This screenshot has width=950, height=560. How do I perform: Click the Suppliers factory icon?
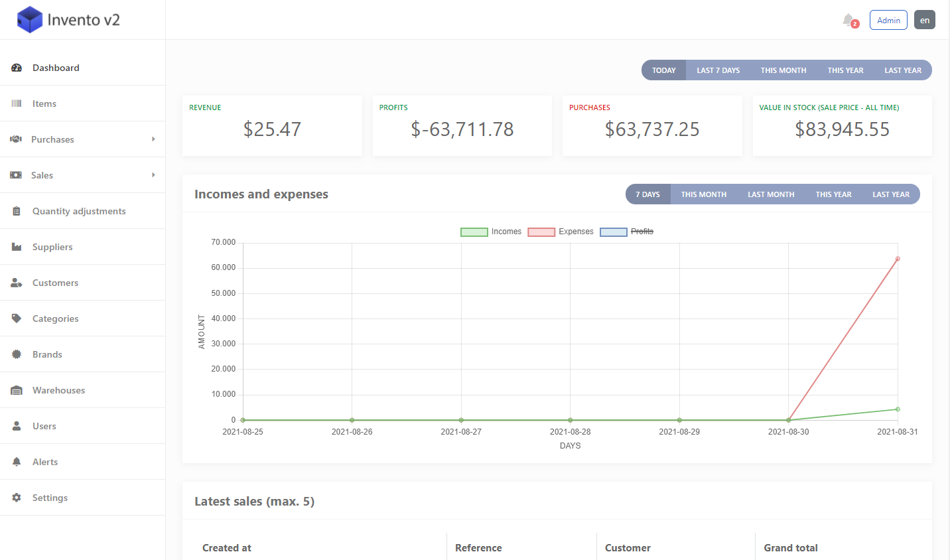(x=17, y=247)
